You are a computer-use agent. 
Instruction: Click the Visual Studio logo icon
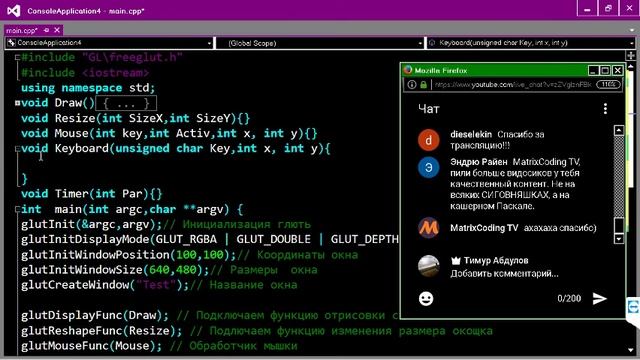(13, 11)
